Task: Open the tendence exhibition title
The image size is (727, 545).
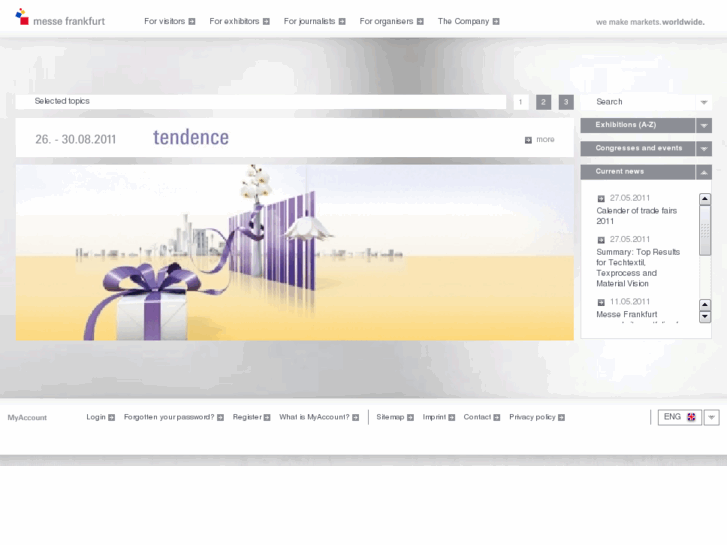Action: click(x=191, y=137)
